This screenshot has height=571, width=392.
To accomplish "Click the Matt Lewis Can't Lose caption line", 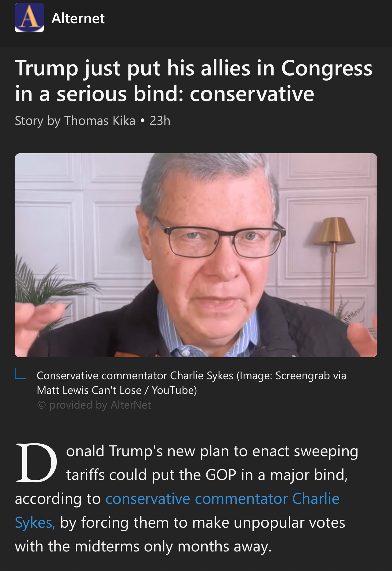I will (117, 390).
